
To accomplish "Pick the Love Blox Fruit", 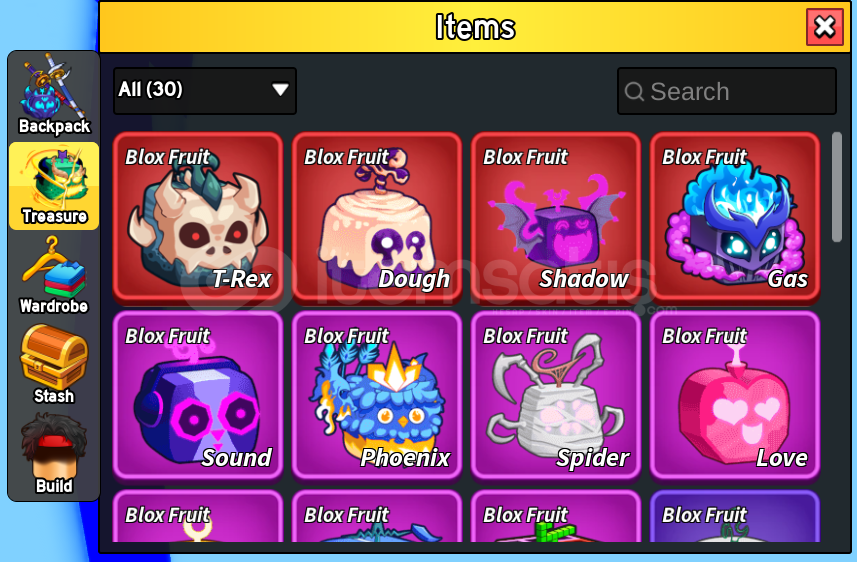I will tap(735, 395).
